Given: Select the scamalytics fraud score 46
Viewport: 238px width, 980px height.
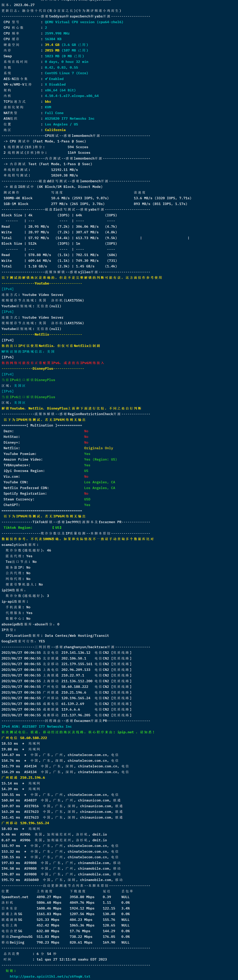Looking at the screenshot, I should pos(49,550).
